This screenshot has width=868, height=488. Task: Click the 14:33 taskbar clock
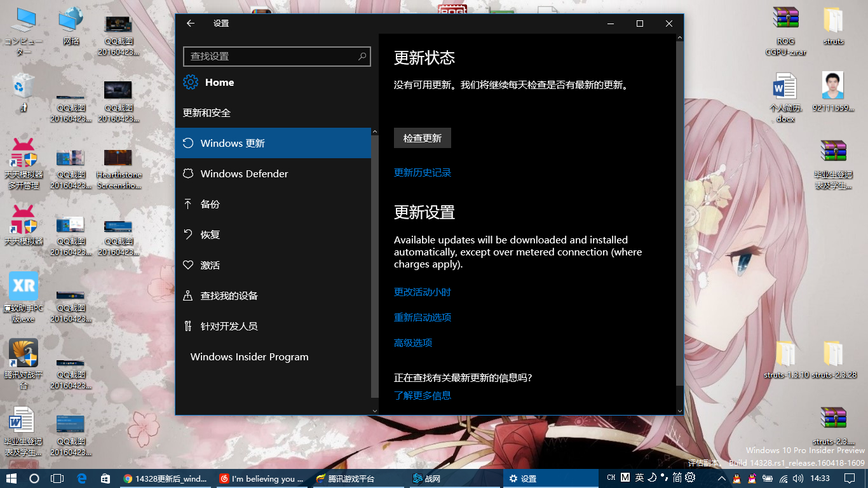point(820,478)
